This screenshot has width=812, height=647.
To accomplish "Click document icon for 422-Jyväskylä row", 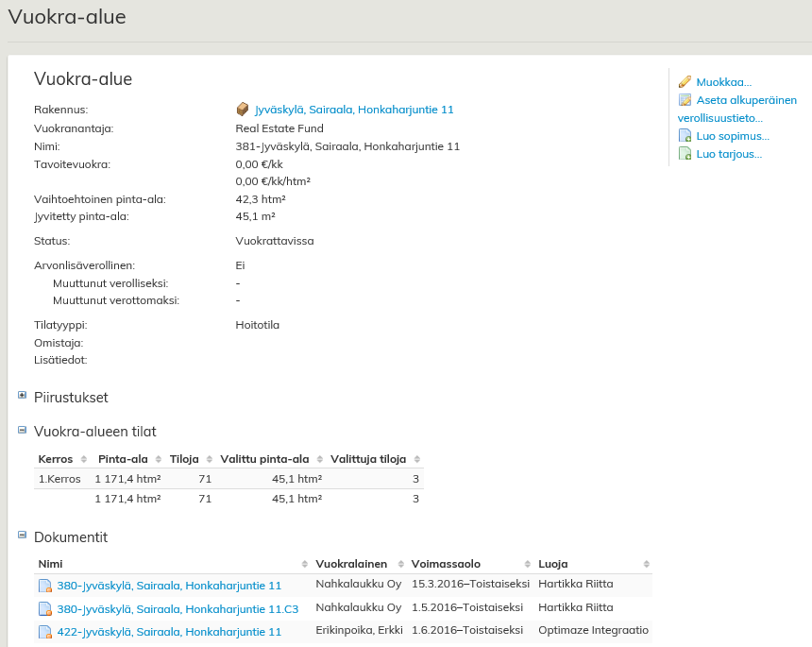I will 44,632.
